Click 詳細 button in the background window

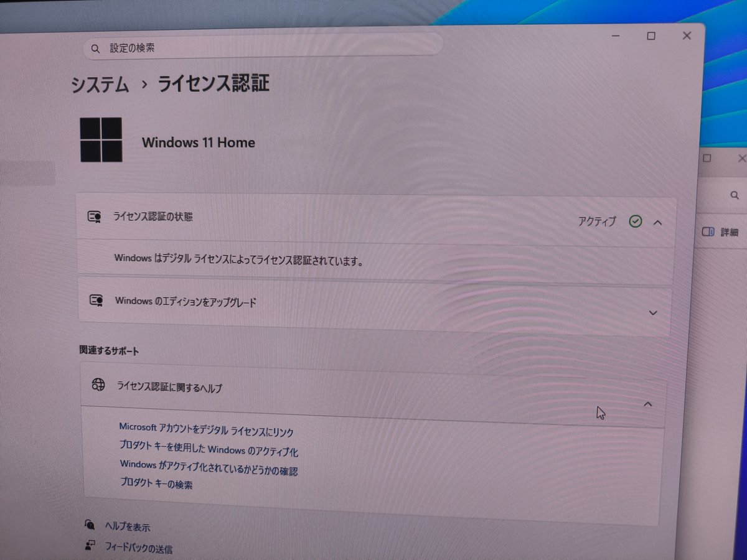[720, 232]
